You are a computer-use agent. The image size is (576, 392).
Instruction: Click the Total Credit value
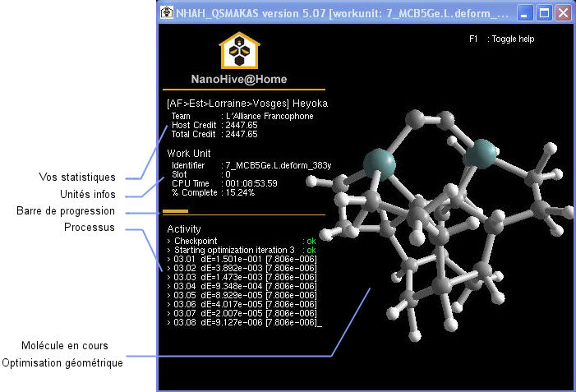point(241,133)
